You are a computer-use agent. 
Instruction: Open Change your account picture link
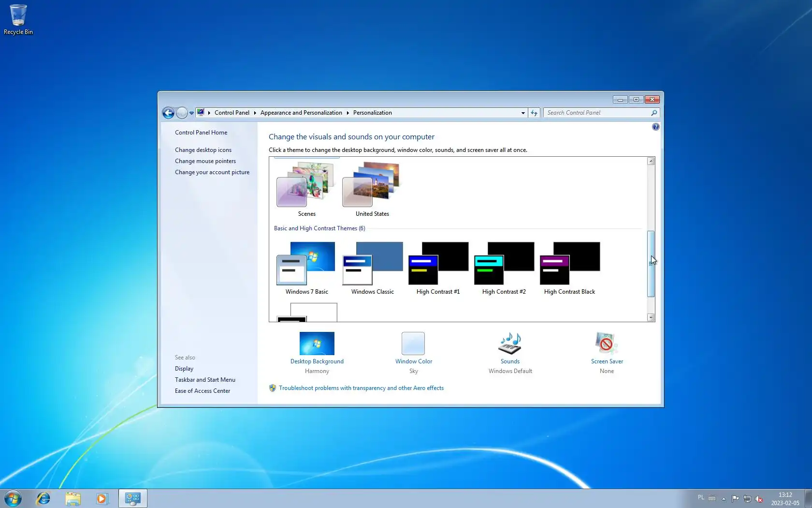point(212,172)
